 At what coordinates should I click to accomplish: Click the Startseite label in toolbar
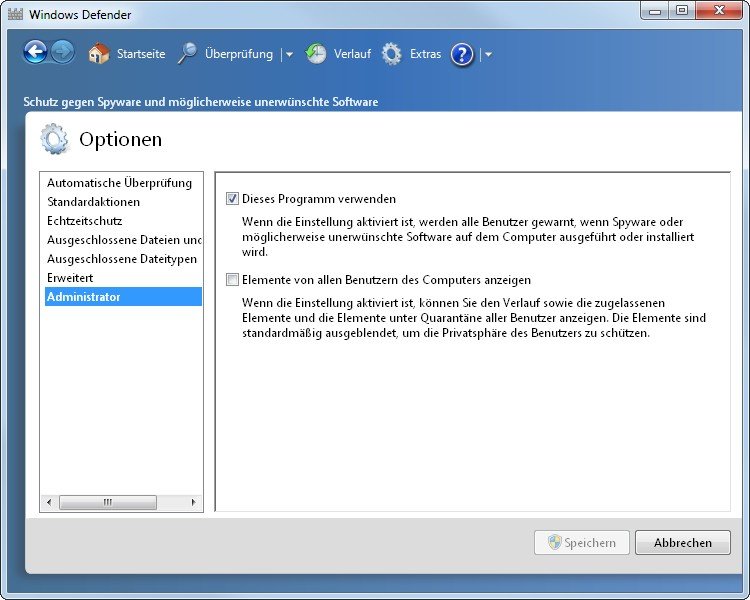click(x=141, y=54)
